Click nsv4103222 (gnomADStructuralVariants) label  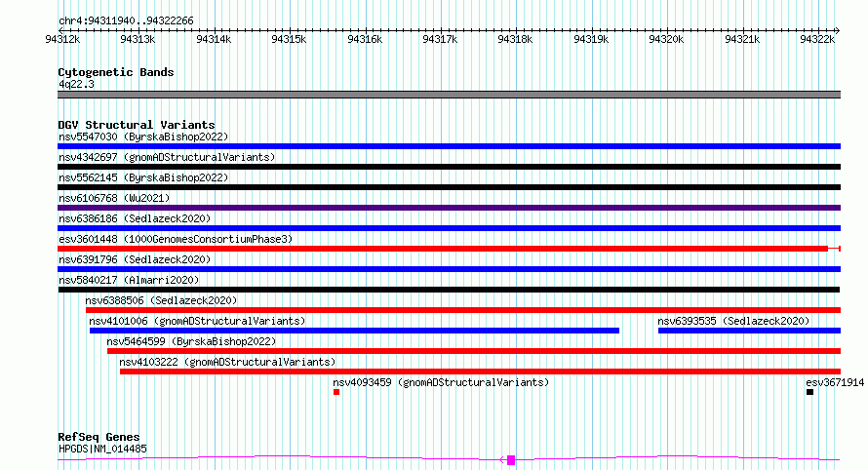227,362
